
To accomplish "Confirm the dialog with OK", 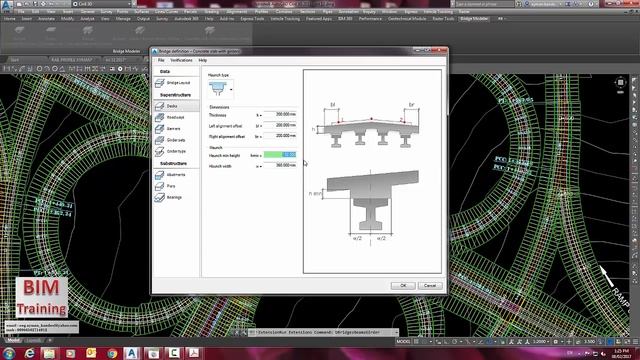I will click(x=403, y=286).
